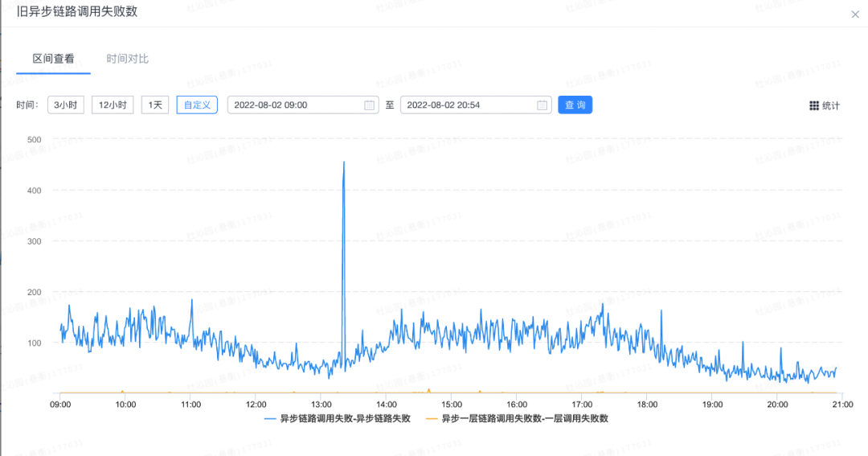Viewport: 868px width, 456px height.
Task: Click the 13:00 label on time axis
Action: pos(321,404)
